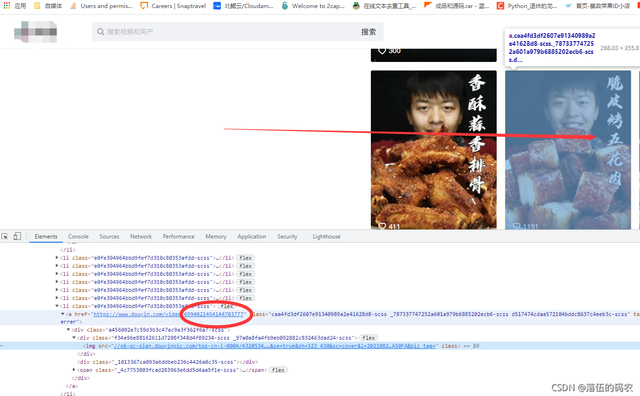Click the 搜索 search button

[368, 31]
